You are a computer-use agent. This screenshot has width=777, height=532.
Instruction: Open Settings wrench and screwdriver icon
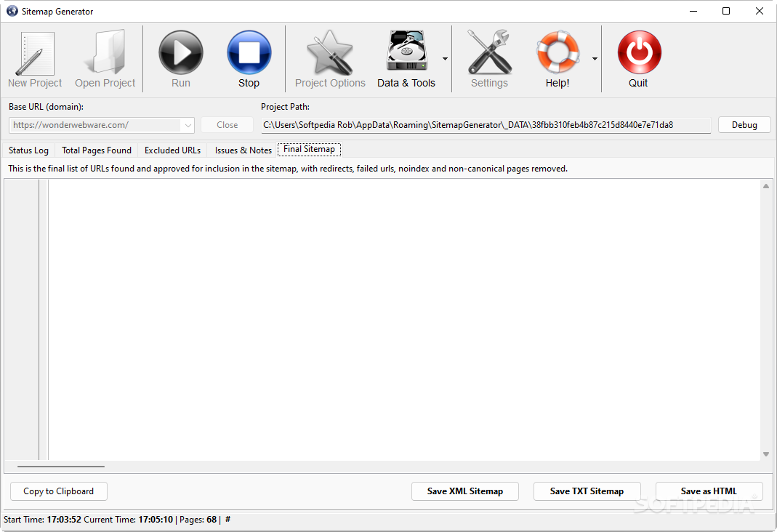click(490, 52)
